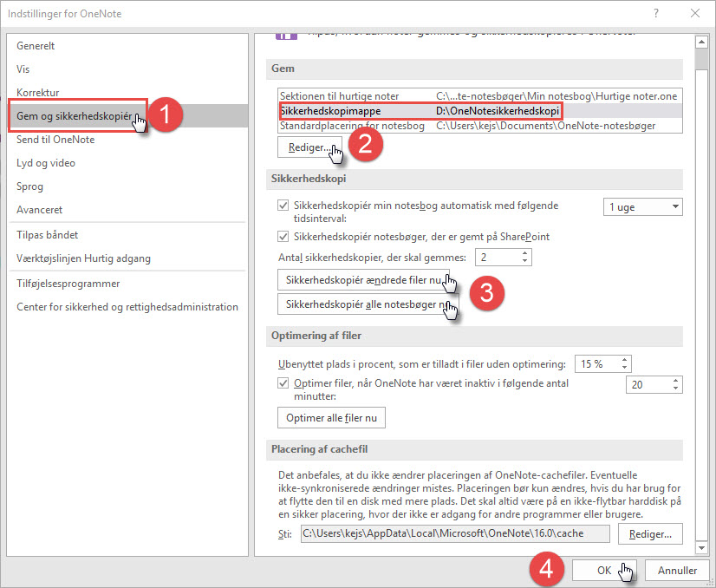Click the 15 % percentage field

click(x=597, y=363)
